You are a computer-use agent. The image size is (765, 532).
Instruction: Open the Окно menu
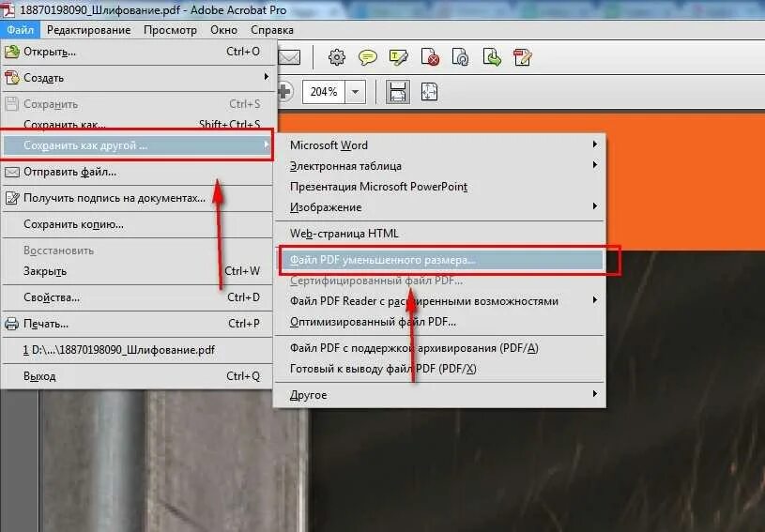(x=224, y=30)
